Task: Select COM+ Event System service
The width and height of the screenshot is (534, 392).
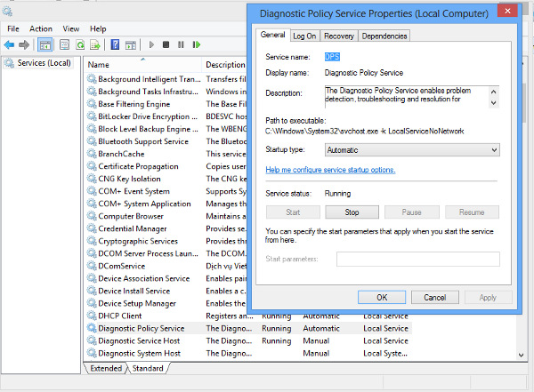Action: (x=166, y=191)
